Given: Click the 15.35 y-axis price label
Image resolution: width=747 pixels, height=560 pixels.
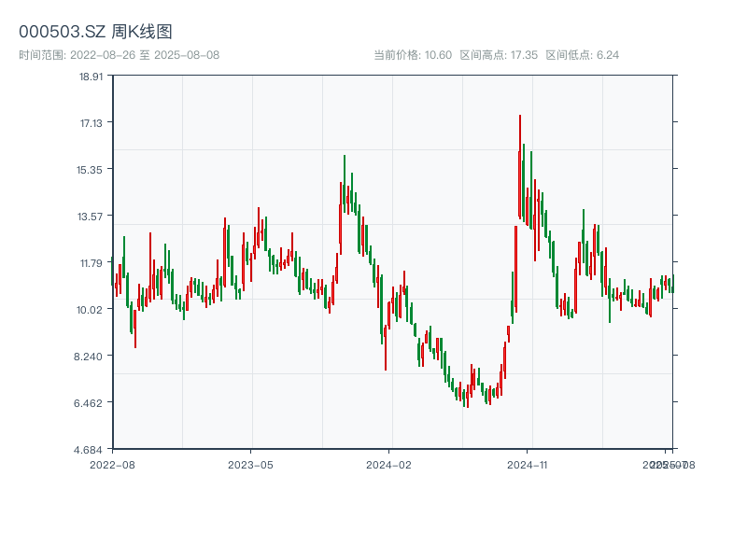Looking at the screenshot, I should click(92, 170).
